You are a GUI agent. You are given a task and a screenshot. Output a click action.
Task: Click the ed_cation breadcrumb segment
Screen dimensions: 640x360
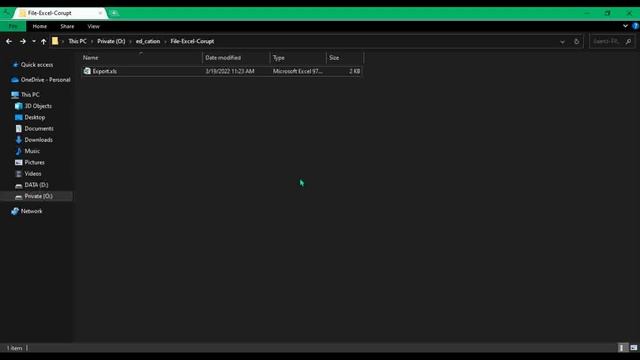148,41
